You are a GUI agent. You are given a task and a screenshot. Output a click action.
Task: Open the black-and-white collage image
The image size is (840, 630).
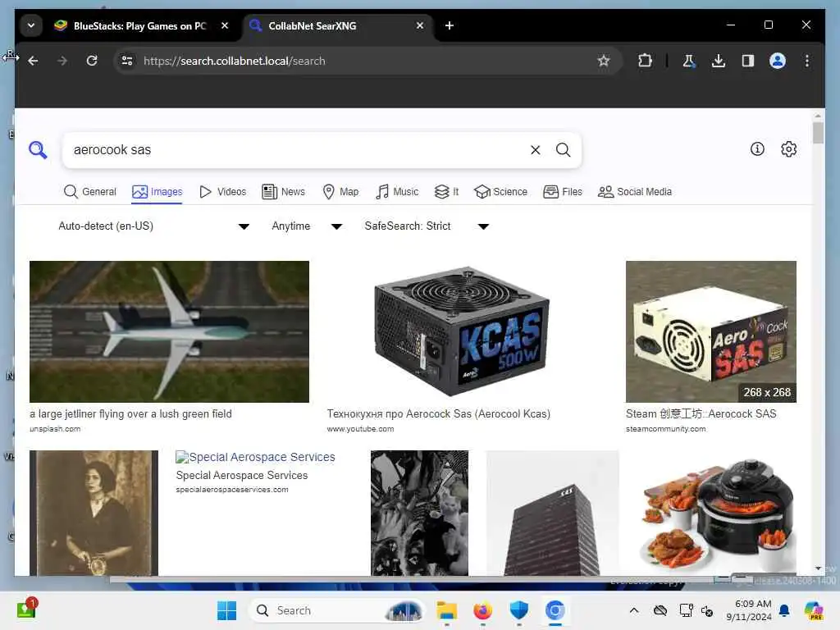pyautogui.click(x=419, y=513)
